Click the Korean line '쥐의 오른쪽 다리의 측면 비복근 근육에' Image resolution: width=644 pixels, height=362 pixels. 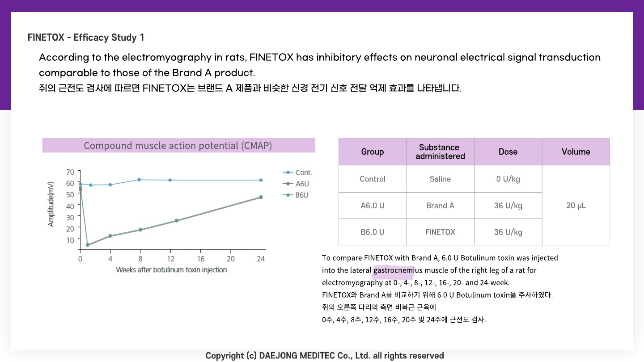pos(379,307)
